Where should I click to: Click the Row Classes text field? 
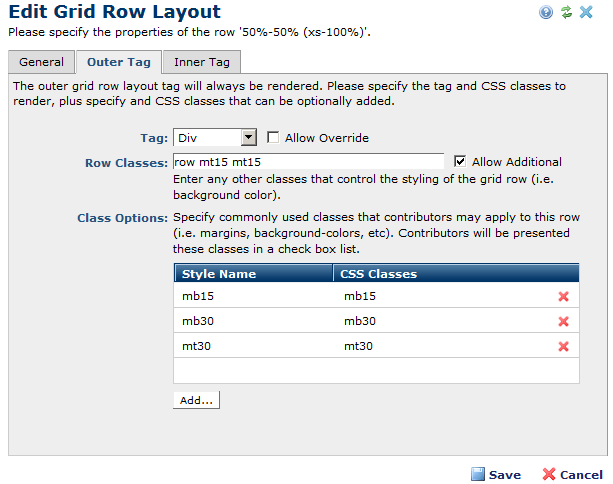[x=308, y=162]
